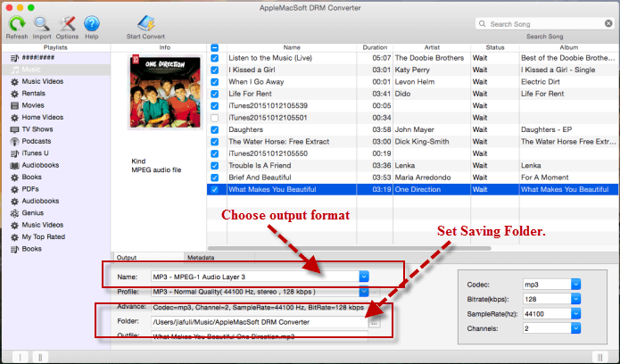Uncheck What Makes You Beautiful track
Viewport: 620px width, 364px height.
(214, 189)
